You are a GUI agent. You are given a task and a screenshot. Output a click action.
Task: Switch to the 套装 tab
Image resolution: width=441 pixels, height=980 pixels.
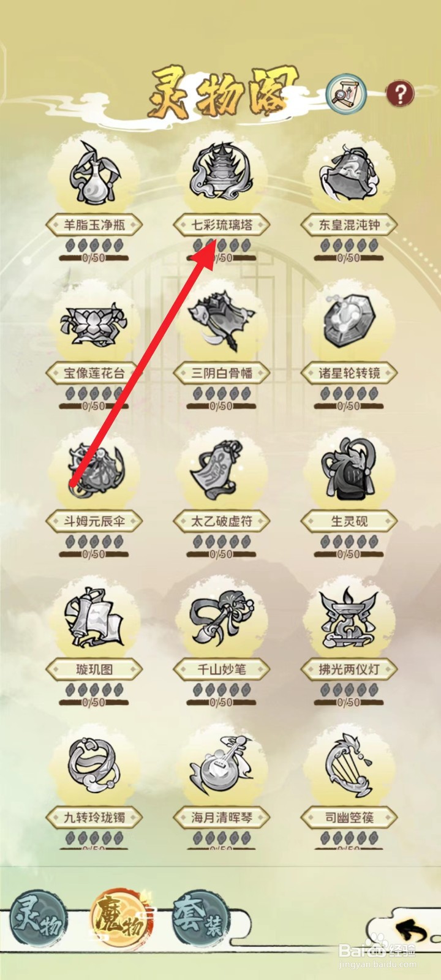(x=198, y=919)
